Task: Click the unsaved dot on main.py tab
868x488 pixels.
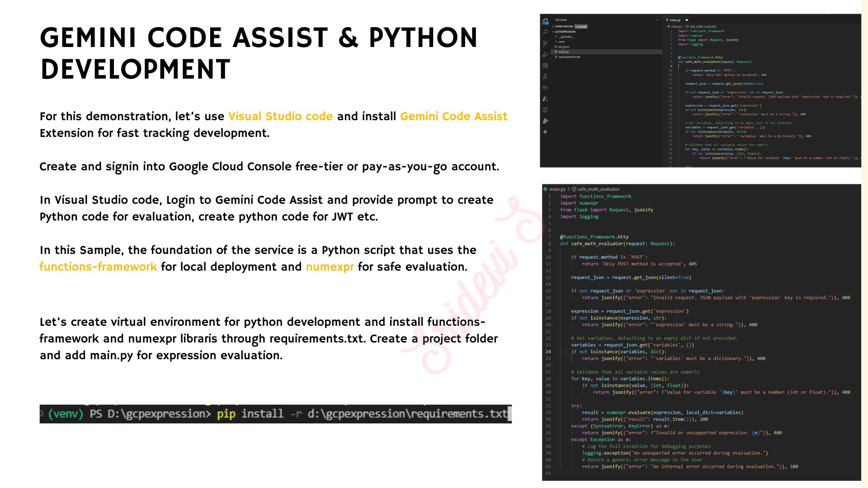Action: click(x=687, y=20)
